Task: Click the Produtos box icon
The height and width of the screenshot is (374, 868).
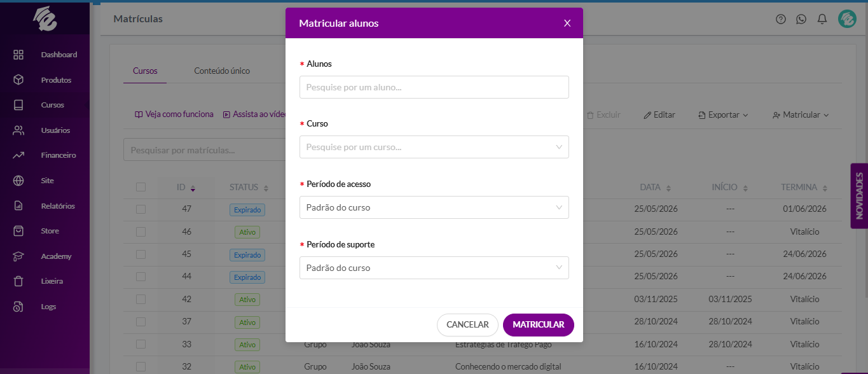Action: [18, 80]
